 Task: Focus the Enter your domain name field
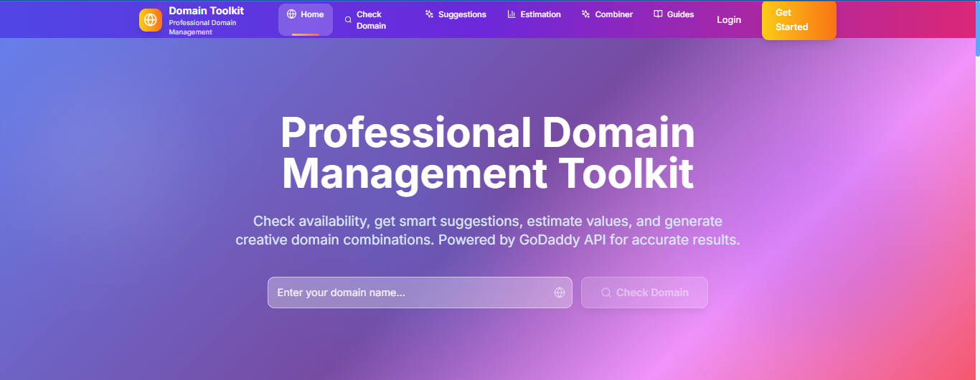[420, 293]
